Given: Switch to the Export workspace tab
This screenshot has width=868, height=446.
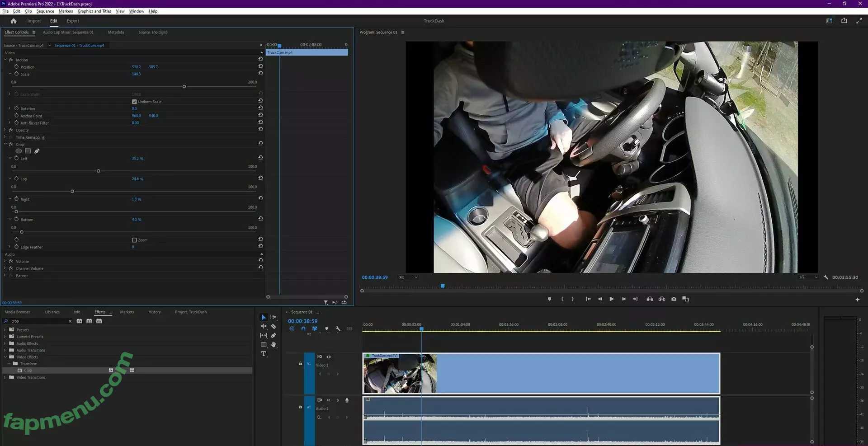Looking at the screenshot, I should [x=73, y=21].
